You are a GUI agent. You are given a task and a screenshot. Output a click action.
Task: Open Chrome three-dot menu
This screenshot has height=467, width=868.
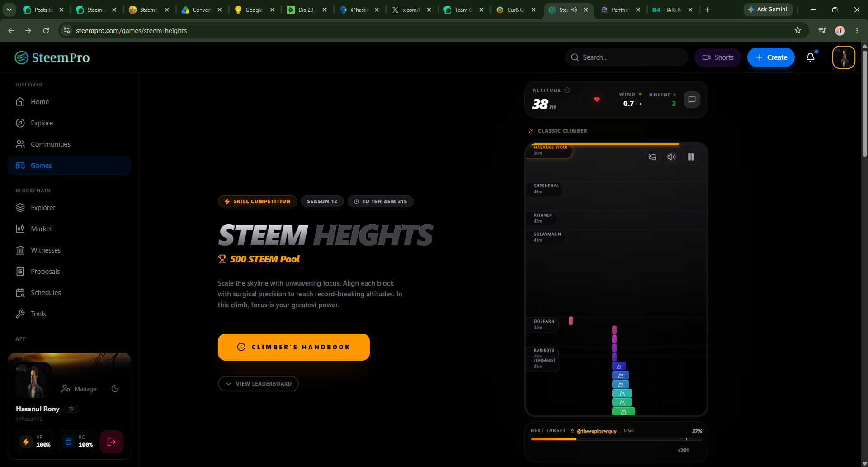tap(857, 30)
